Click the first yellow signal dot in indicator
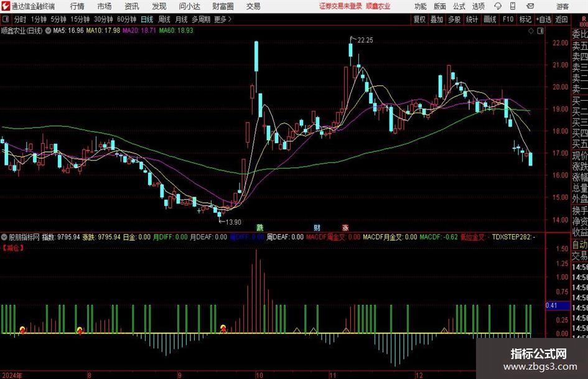The image size is (588, 379). click(x=22, y=329)
